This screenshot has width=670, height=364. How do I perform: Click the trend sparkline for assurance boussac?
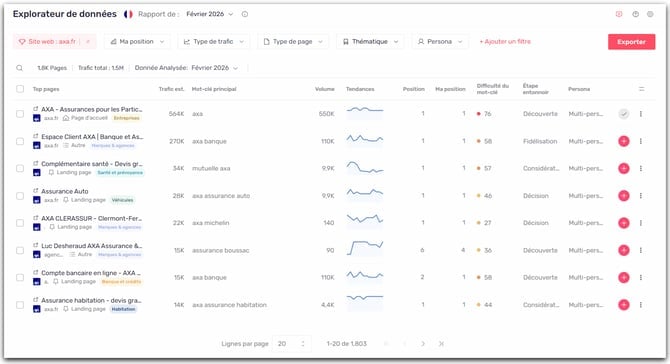(x=365, y=248)
